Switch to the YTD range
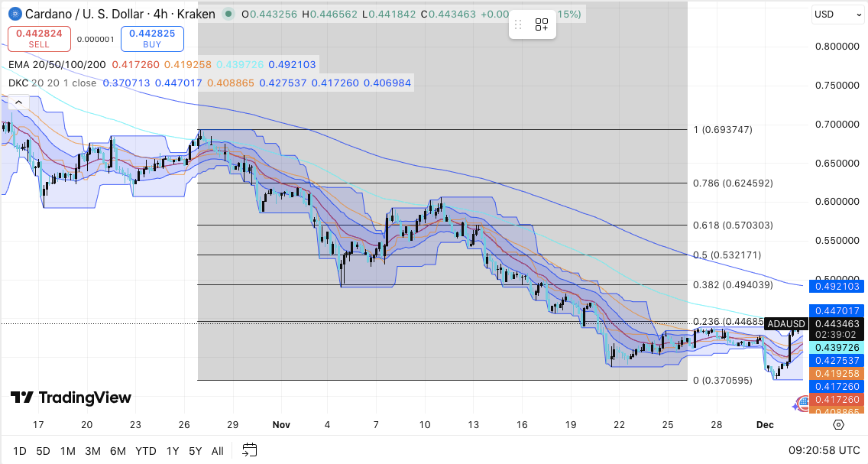Viewport: 868px width, 464px height. 144,451
